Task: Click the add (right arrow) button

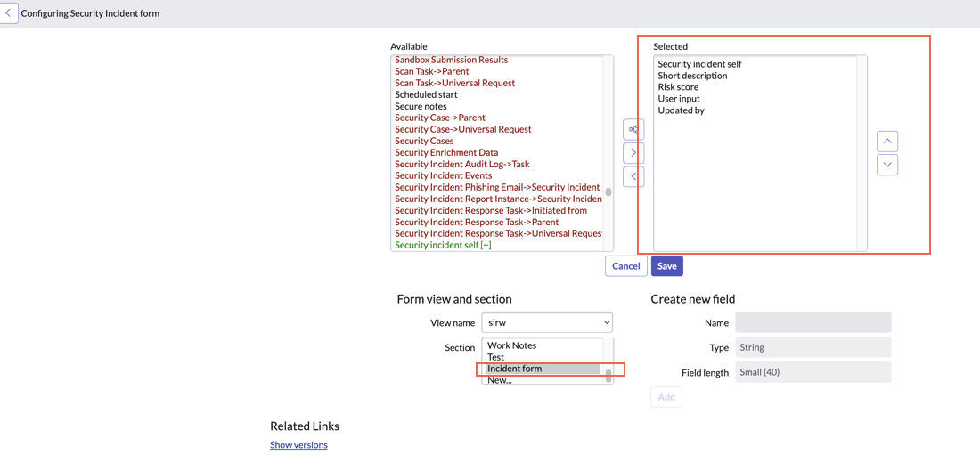Action: (633, 153)
